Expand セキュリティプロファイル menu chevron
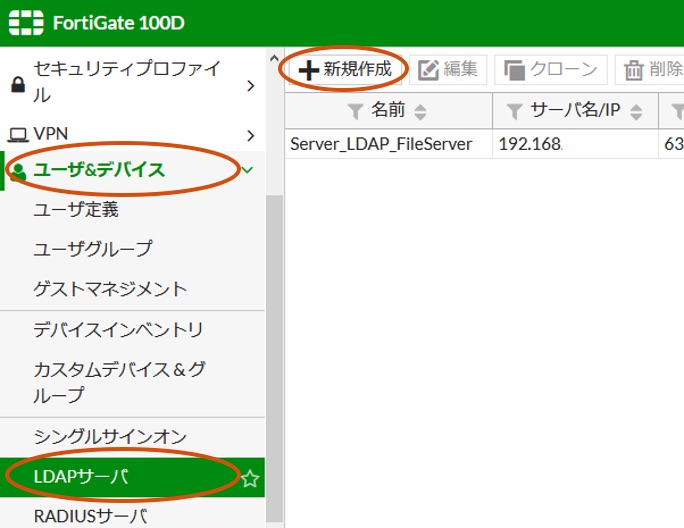 (250, 86)
